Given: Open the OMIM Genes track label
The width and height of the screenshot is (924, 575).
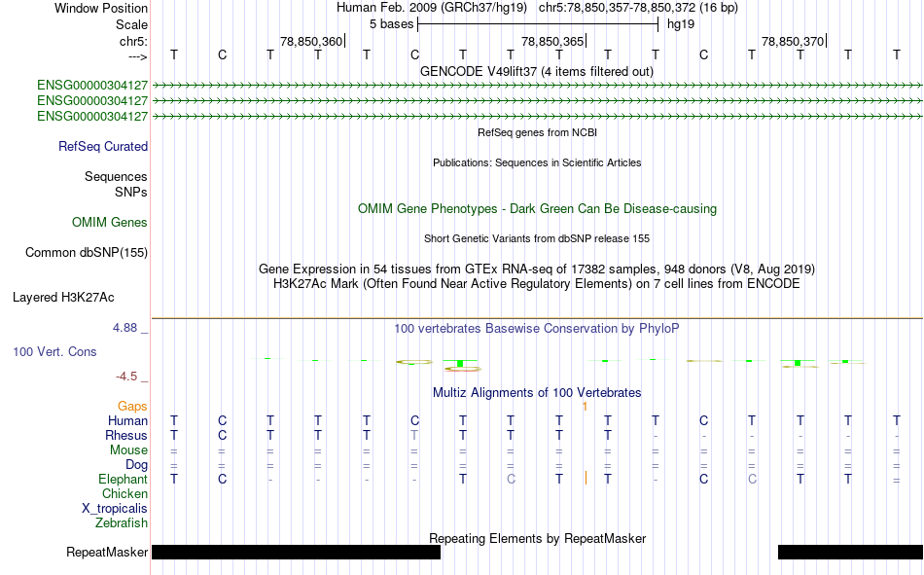Looking at the screenshot, I should 110,223.
